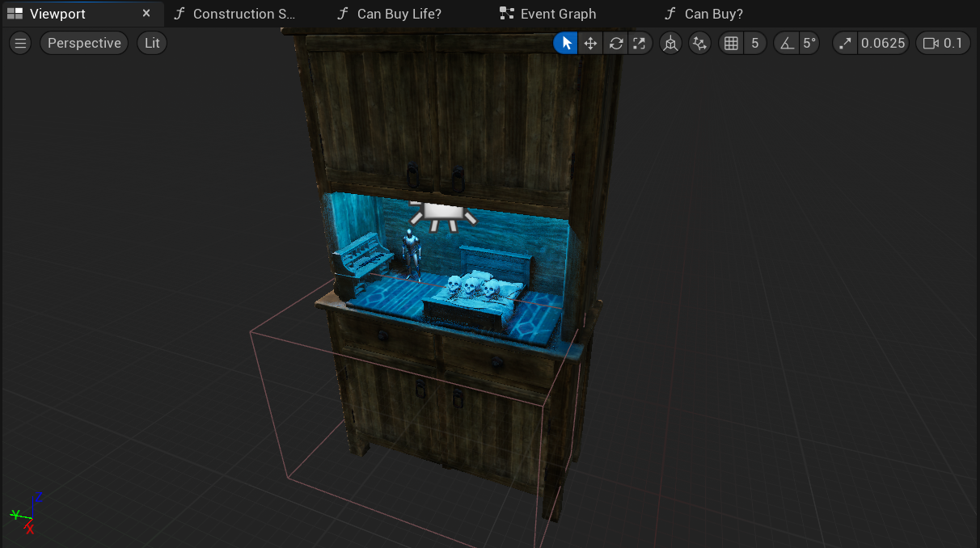Open the Perspective view mode dropdown
Image resolution: width=980 pixels, height=548 pixels.
click(x=84, y=44)
